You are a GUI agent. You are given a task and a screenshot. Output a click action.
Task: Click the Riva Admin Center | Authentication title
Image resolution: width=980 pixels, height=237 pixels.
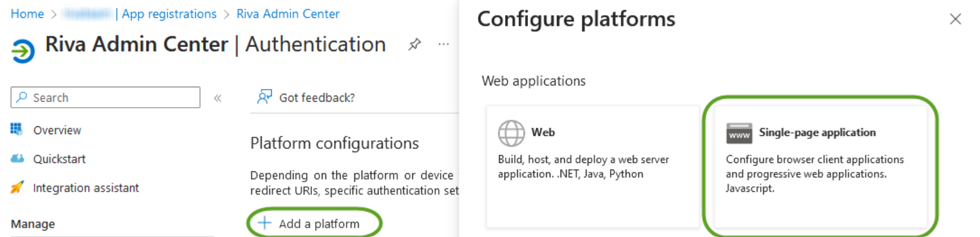tap(215, 45)
